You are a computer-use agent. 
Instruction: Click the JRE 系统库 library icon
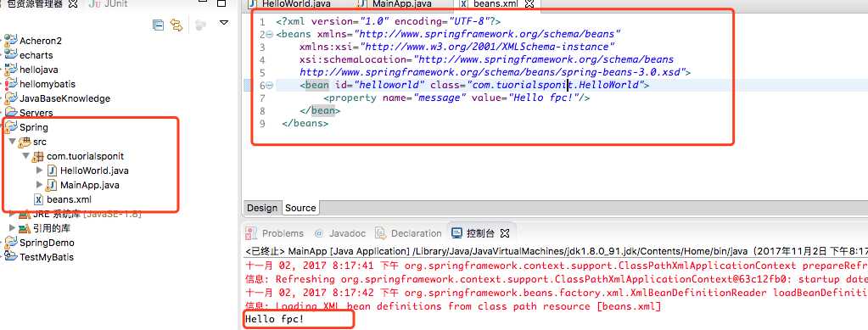[x=25, y=214]
